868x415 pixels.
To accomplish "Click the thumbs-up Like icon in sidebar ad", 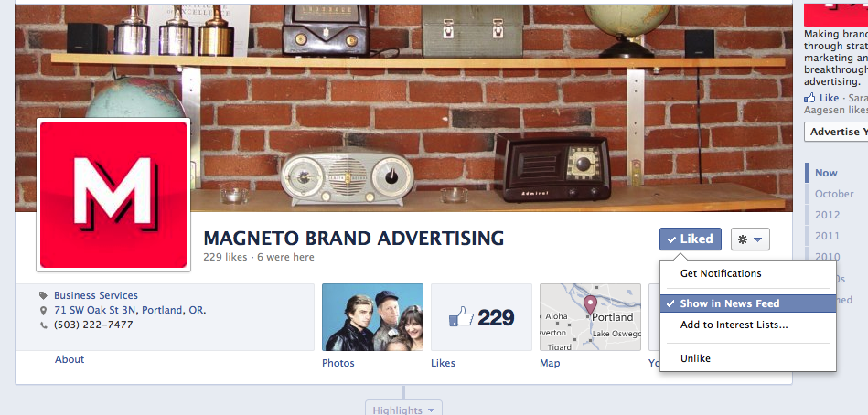I will 809,98.
